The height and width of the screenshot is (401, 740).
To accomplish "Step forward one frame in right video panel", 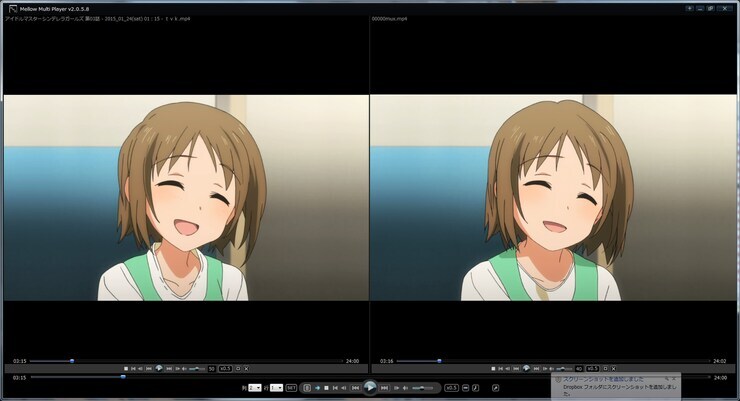I will coord(545,368).
